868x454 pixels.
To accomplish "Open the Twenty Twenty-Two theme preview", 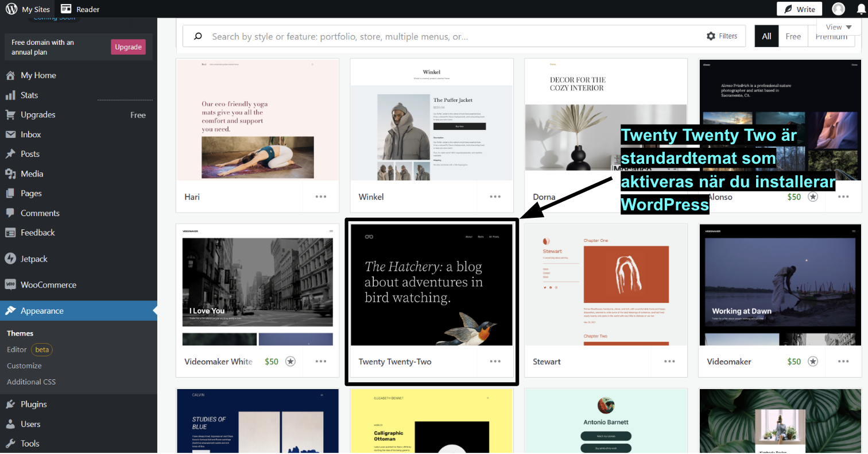I will pos(432,285).
